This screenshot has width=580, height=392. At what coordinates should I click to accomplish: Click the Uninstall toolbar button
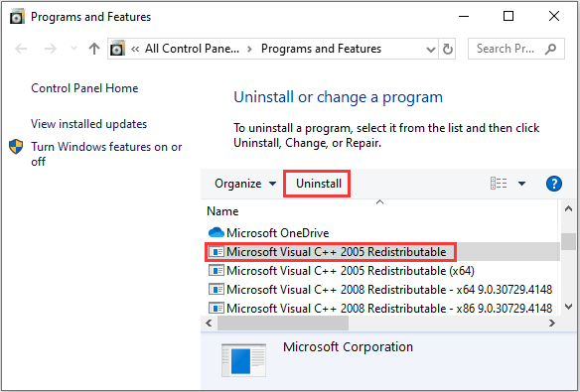319,184
